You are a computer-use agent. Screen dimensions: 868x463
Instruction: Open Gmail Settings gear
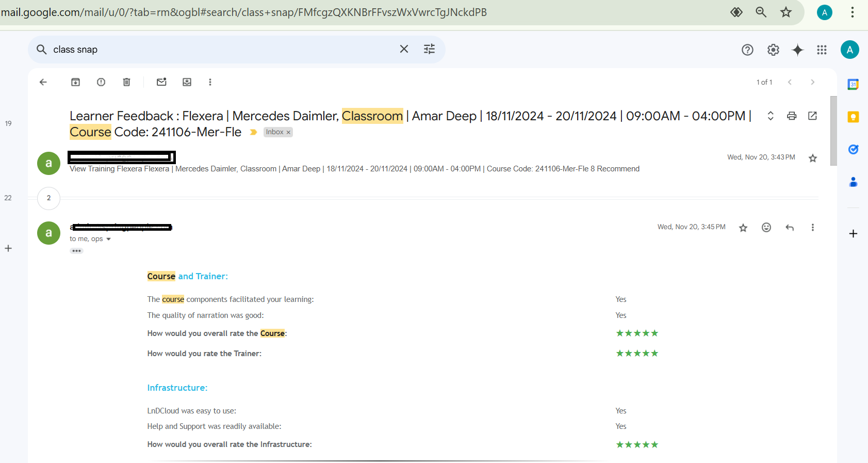773,50
